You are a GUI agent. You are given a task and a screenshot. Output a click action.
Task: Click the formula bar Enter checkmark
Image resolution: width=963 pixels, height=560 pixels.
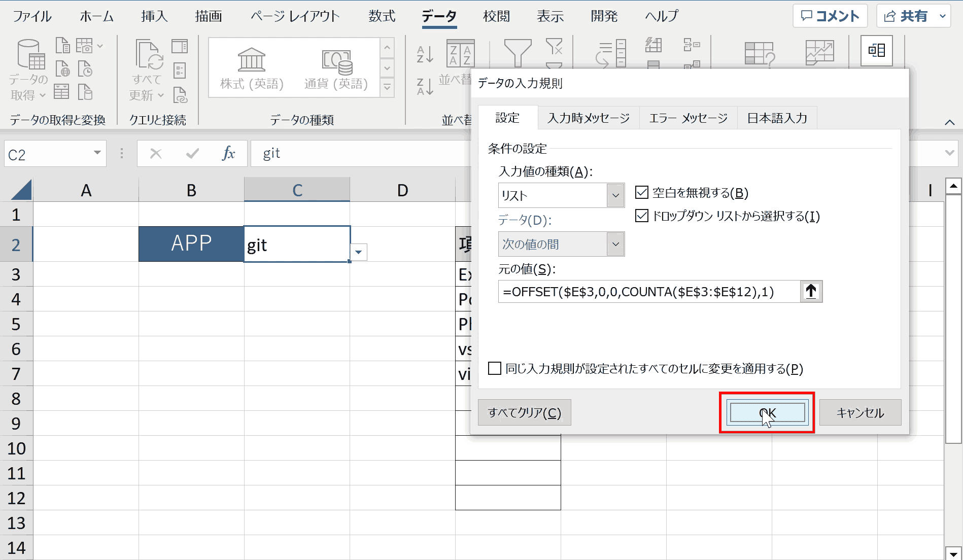(192, 153)
